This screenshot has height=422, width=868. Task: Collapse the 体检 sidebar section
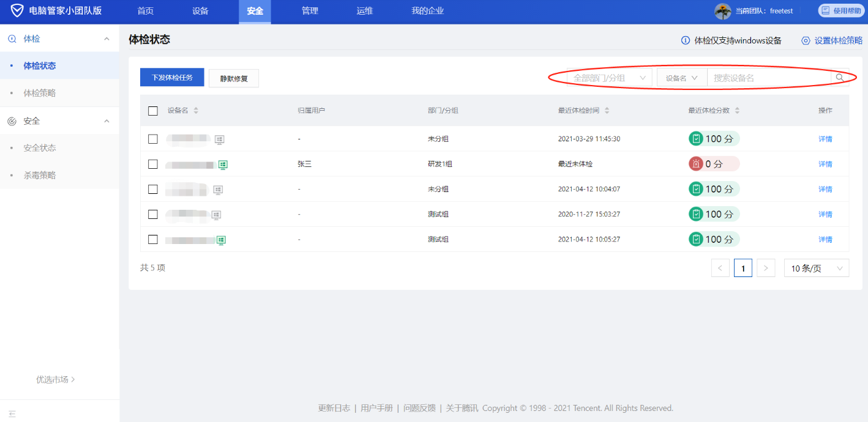point(107,39)
